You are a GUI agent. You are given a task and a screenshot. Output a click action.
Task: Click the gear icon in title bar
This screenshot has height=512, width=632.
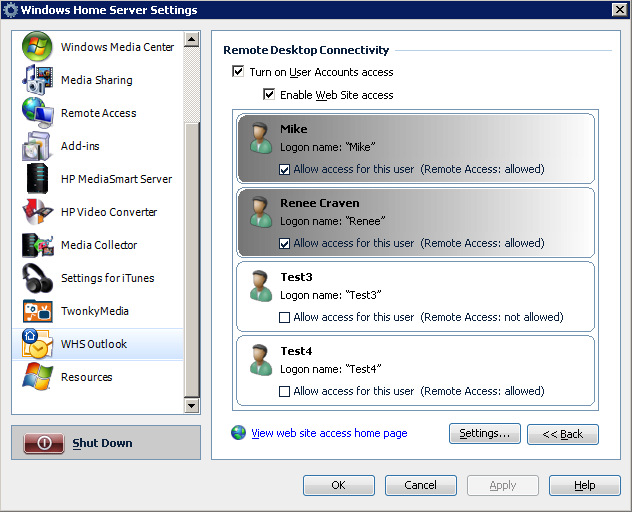coord(10,10)
